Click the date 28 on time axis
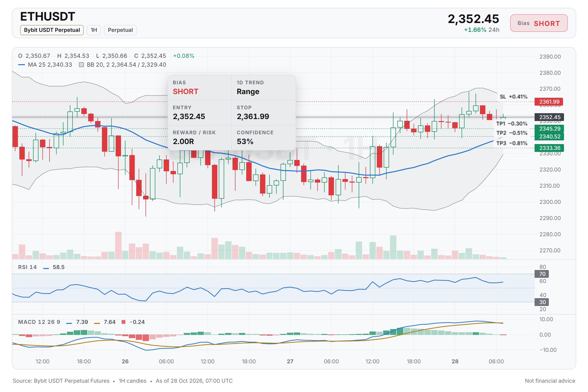Screen dimensions: 588x392 coord(455,361)
